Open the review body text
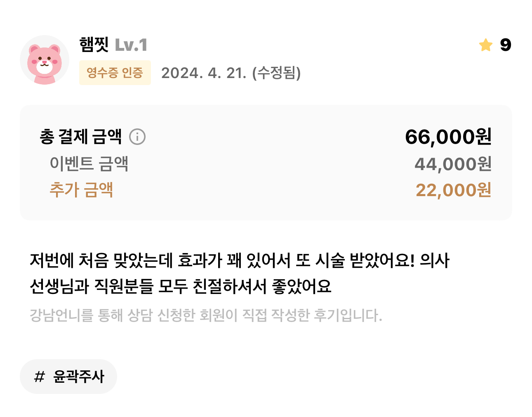This screenshot has height=417, width=532. click(240, 273)
